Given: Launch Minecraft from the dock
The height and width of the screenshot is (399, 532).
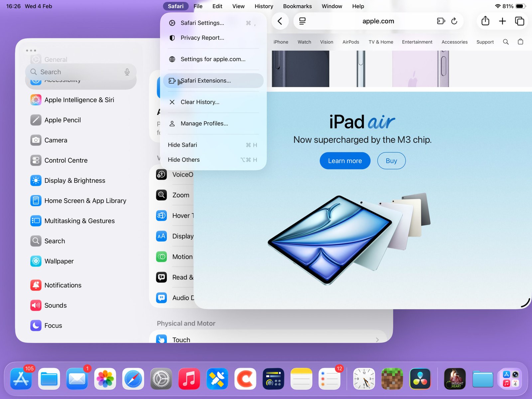Looking at the screenshot, I should 392,379.
